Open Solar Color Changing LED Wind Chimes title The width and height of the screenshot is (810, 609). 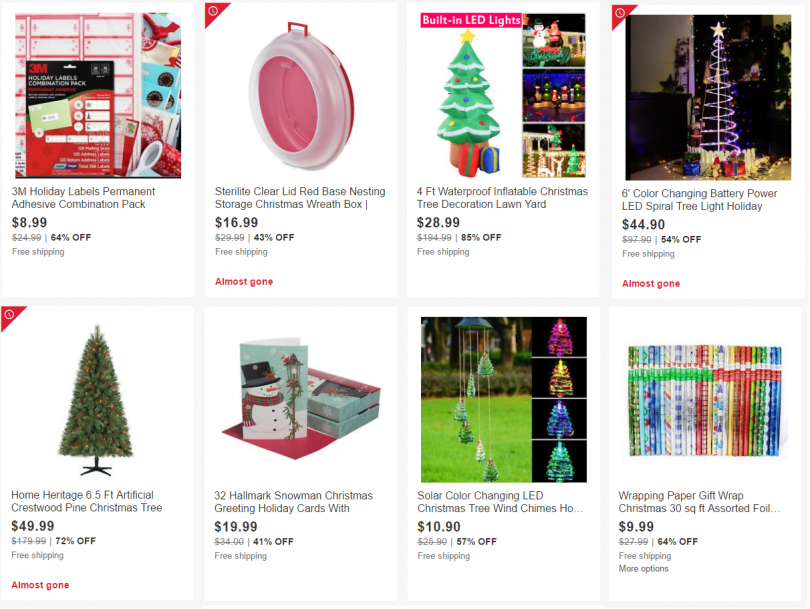point(500,502)
